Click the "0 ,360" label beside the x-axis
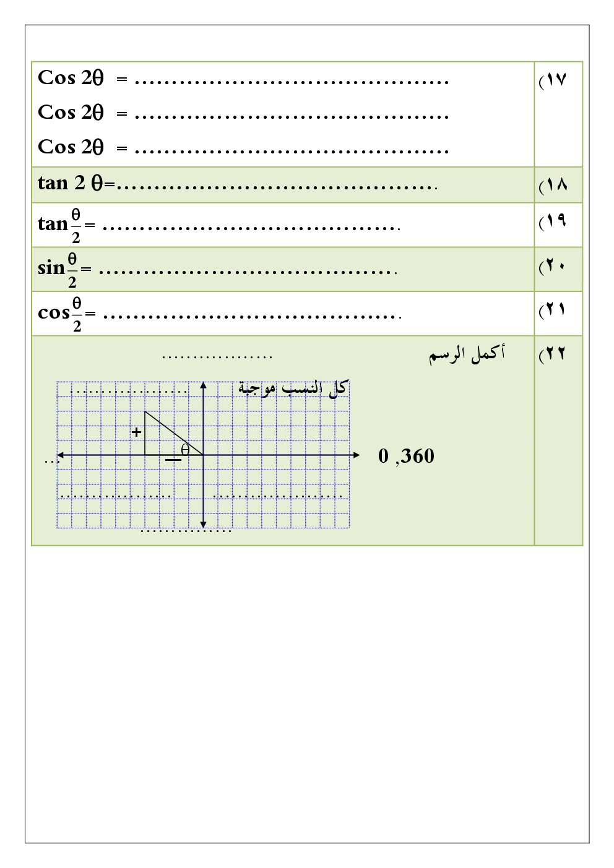This screenshot has height=868, width=614. tap(406, 457)
